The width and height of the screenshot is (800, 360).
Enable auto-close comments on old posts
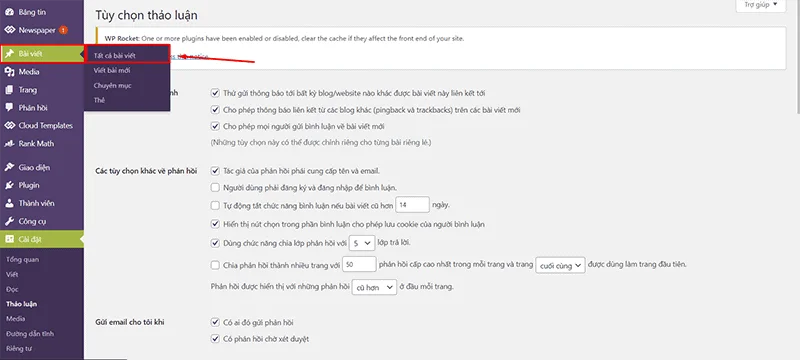pyautogui.click(x=215, y=205)
